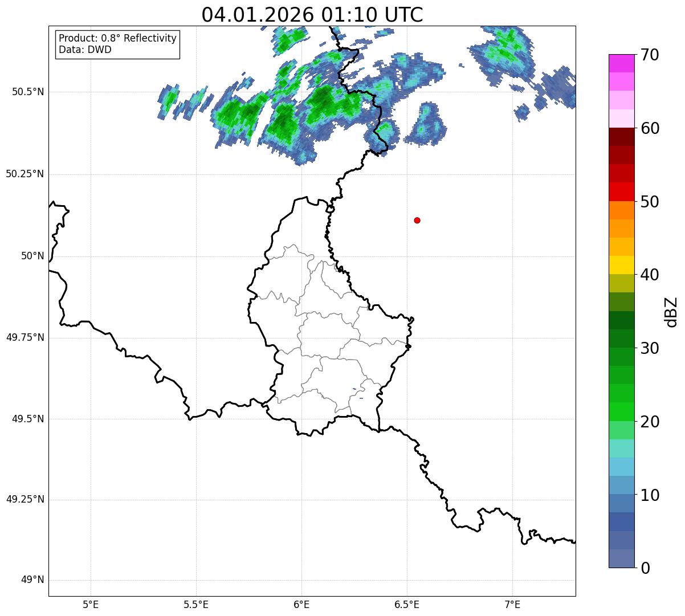Click the 5.5°E longitude label

pos(196,604)
